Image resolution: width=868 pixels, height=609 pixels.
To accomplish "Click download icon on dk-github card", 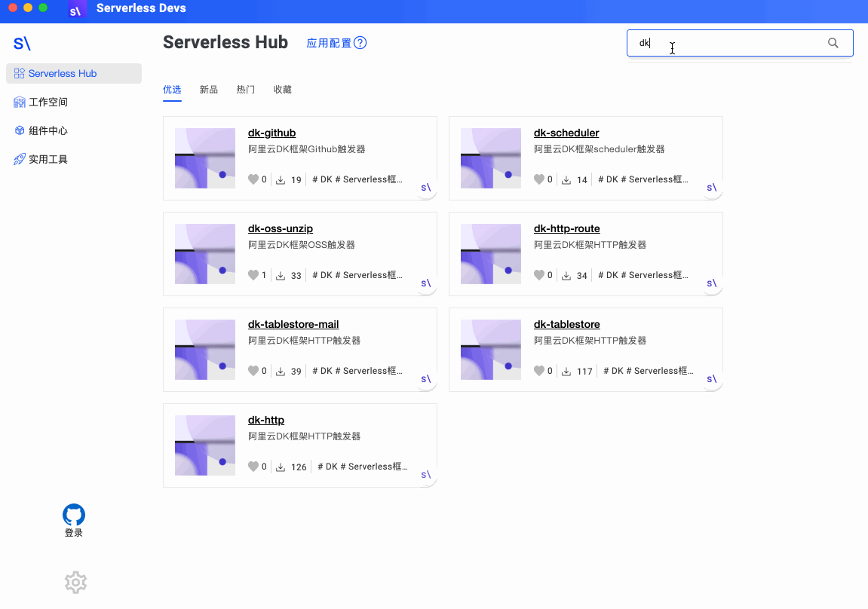I will click(281, 180).
